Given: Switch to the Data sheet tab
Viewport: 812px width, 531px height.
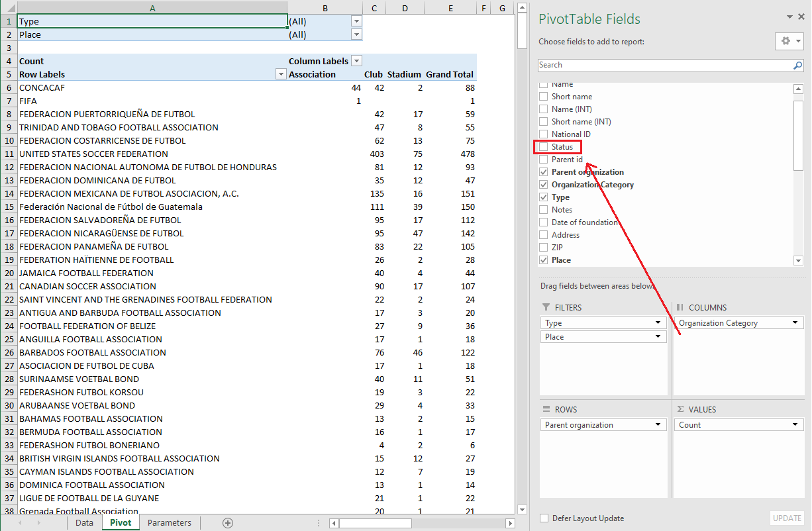Looking at the screenshot, I should (84, 523).
